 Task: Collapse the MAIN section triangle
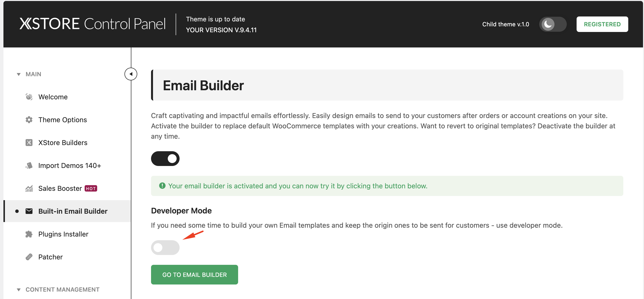(18, 74)
